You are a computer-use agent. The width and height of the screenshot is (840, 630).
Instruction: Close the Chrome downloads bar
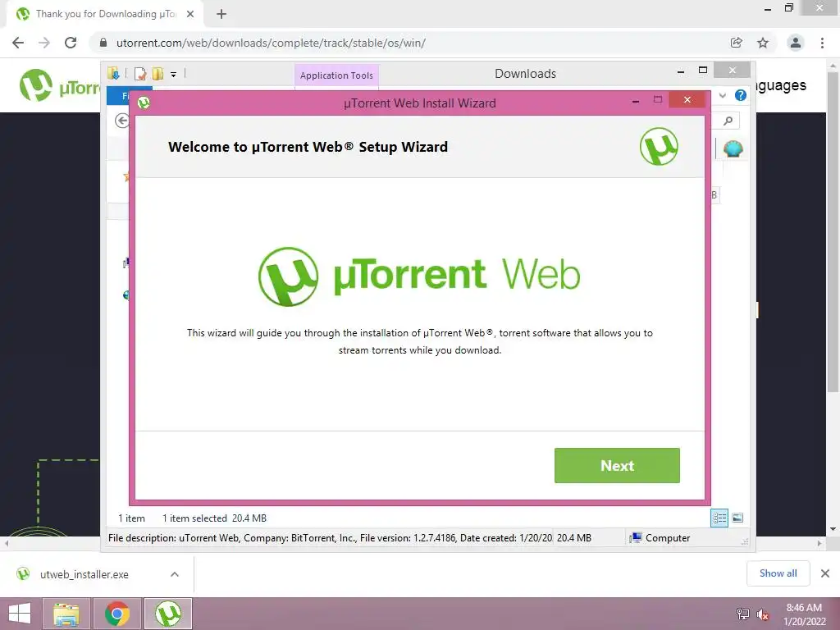(x=825, y=573)
